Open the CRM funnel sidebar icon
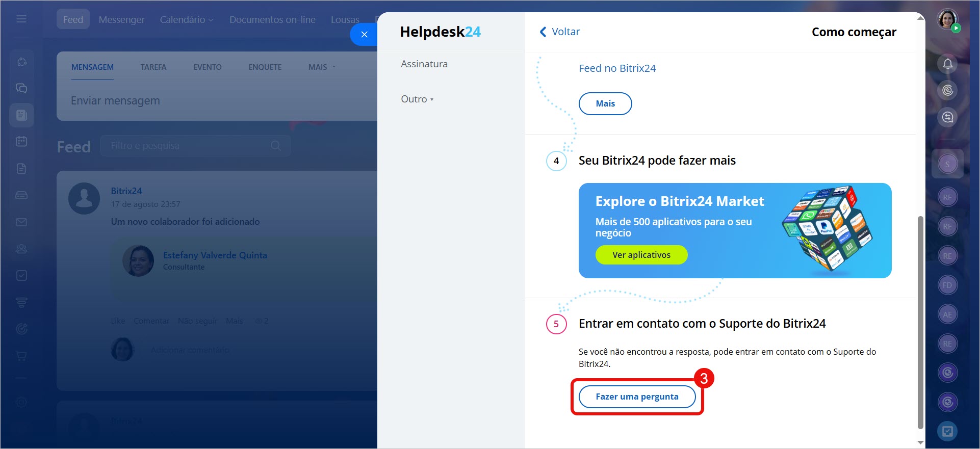 tap(21, 302)
